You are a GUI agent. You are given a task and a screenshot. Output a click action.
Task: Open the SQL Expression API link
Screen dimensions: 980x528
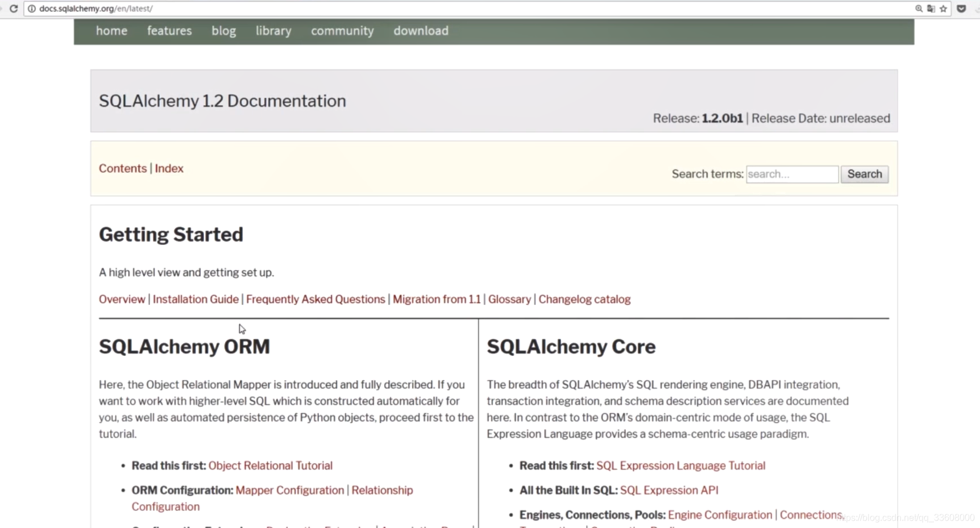pyautogui.click(x=669, y=490)
